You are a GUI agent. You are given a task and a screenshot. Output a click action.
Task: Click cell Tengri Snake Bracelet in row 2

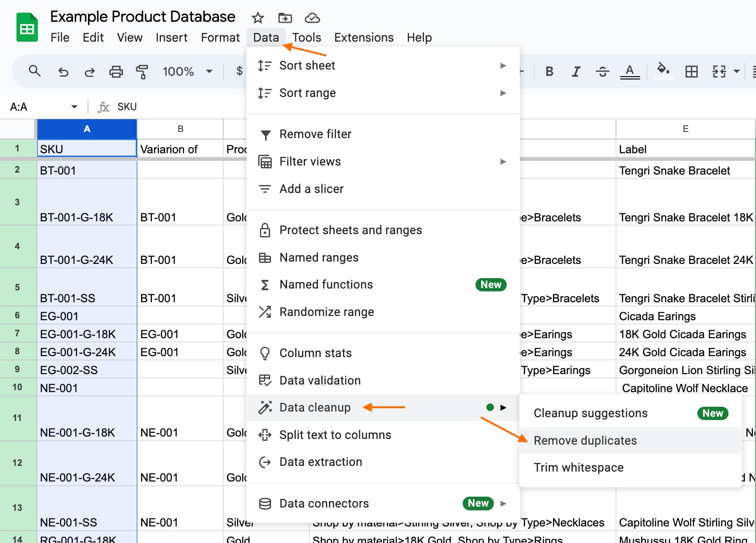click(686, 170)
